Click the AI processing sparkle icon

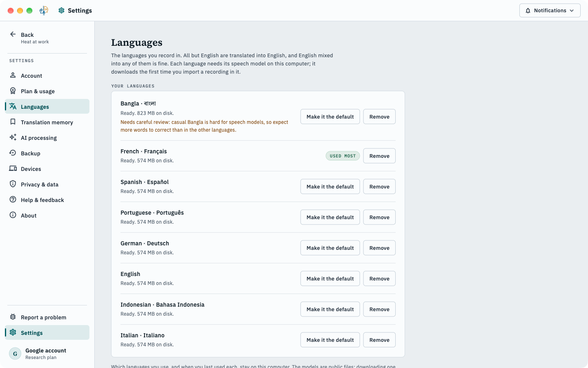(13, 137)
